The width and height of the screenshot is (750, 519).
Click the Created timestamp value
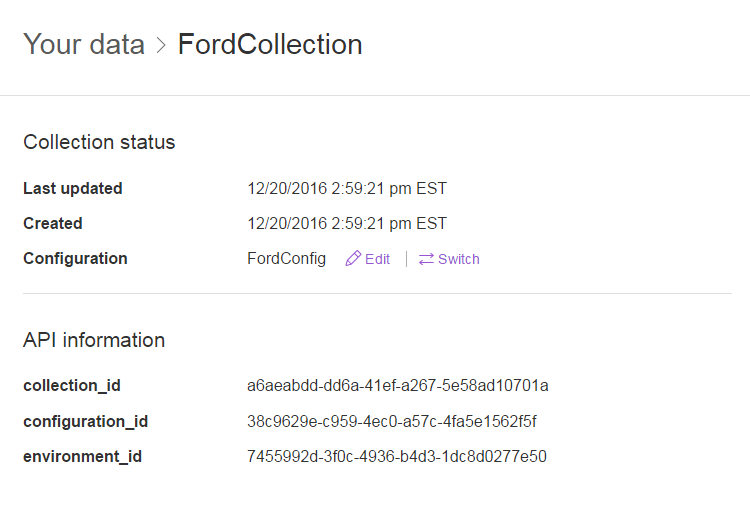pyautogui.click(x=347, y=224)
